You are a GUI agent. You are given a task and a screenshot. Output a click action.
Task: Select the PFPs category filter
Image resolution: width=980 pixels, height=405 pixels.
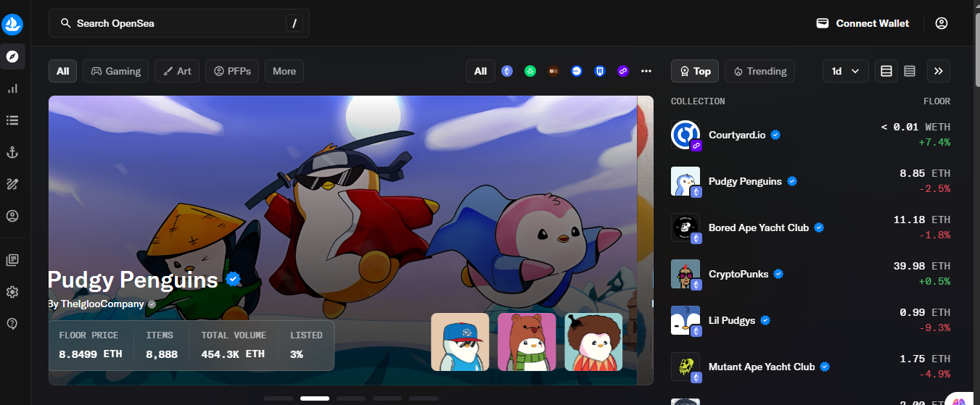[x=232, y=71]
